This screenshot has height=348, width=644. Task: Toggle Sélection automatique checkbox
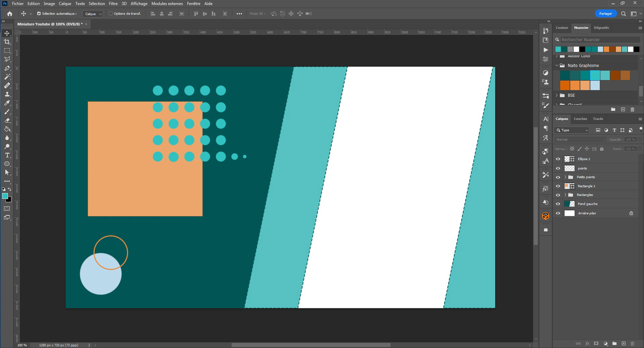(x=39, y=14)
